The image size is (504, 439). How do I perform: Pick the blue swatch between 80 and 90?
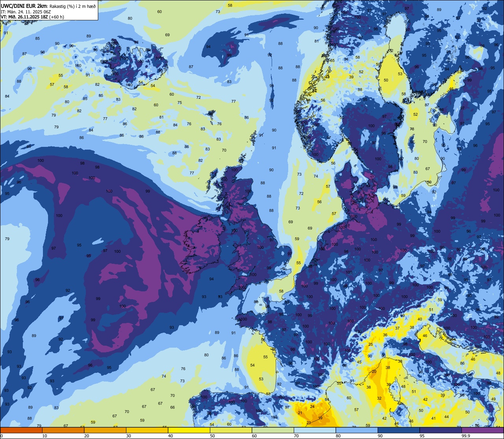(357, 430)
